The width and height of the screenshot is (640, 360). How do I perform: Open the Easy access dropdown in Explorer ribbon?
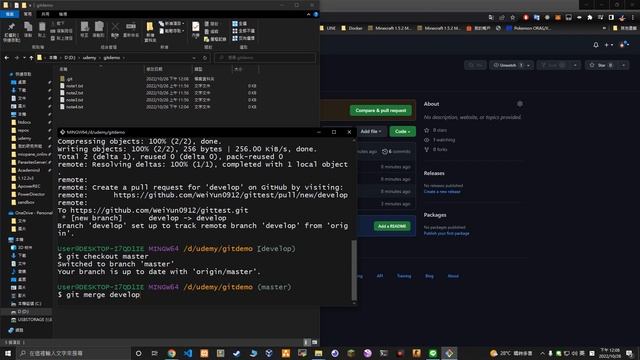(x=171, y=31)
